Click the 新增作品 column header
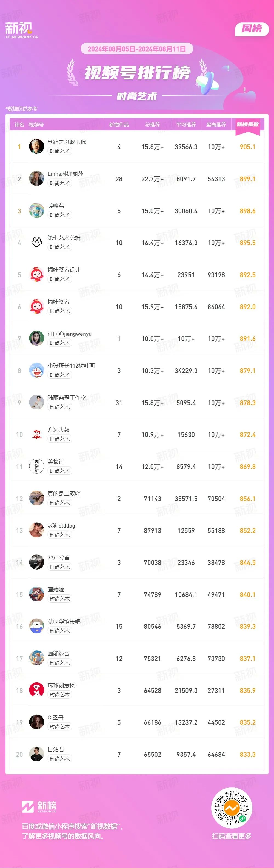 (x=119, y=125)
